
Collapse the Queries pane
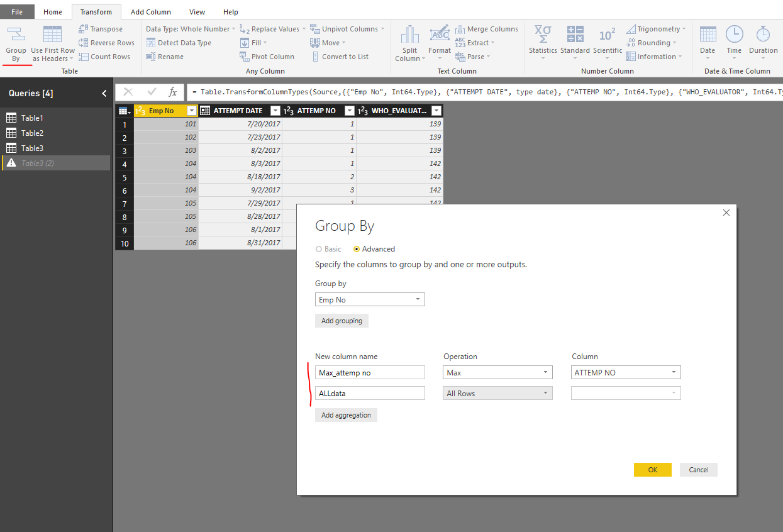click(x=104, y=93)
